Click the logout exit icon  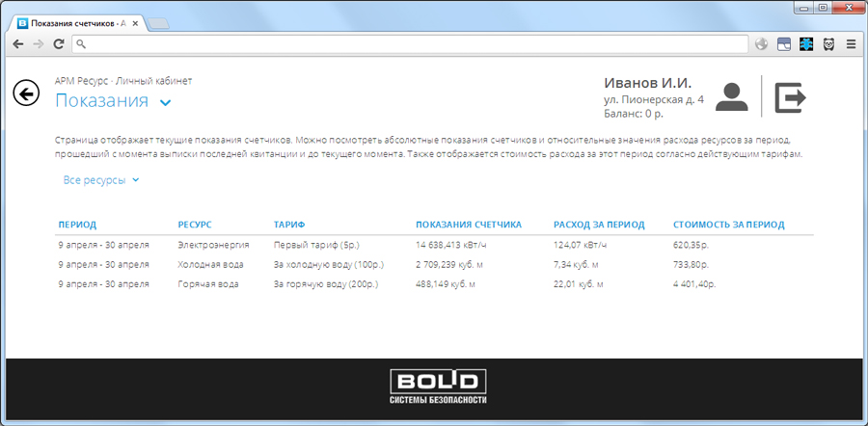(x=790, y=97)
